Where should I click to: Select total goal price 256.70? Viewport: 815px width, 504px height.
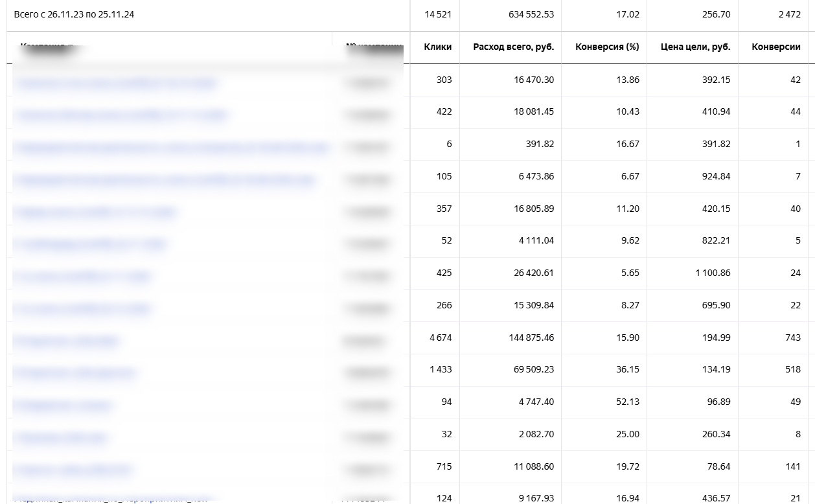click(x=717, y=14)
